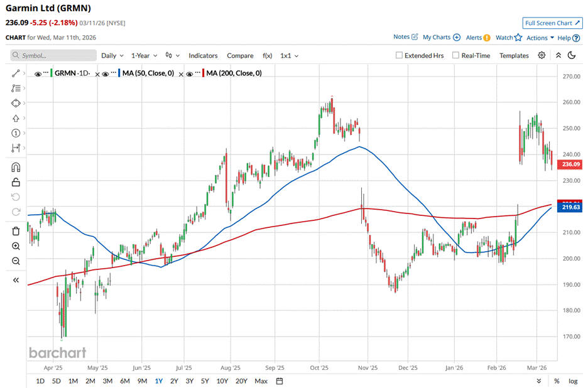Select the trend line drawing tool

[16, 73]
